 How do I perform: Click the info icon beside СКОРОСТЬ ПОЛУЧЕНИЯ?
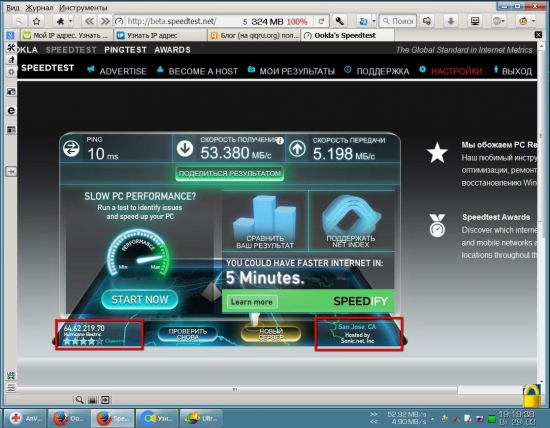pos(280,141)
